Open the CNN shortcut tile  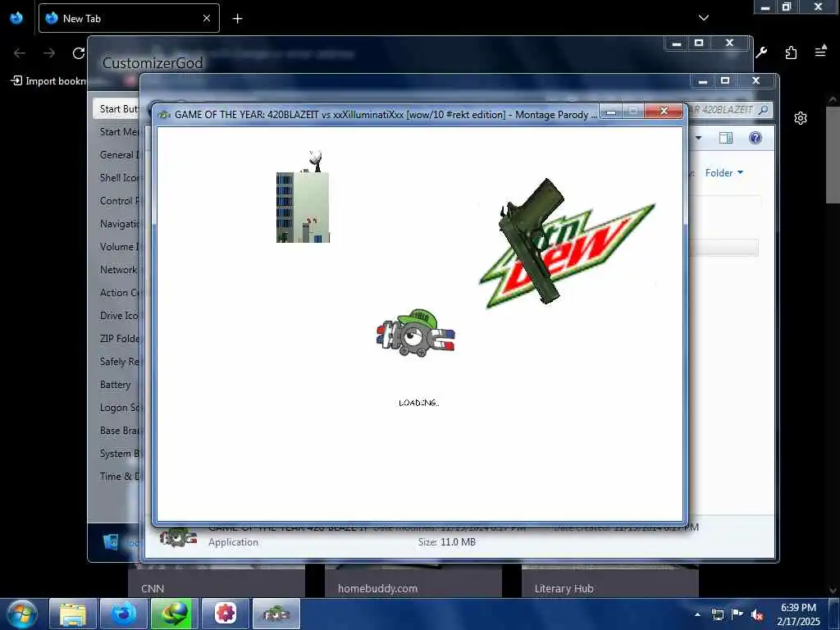click(x=217, y=582)
